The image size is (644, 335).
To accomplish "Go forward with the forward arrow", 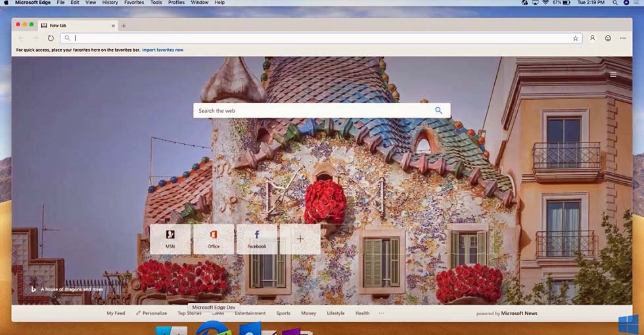I will [x=35, y=38].
